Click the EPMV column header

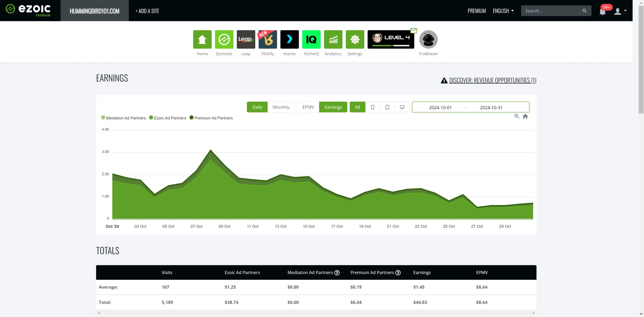coord(482,272)
